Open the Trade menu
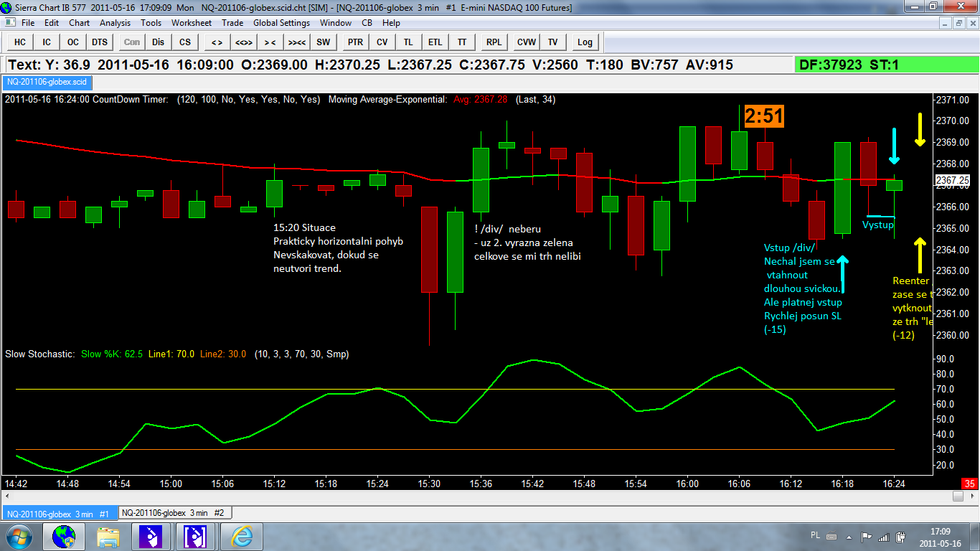The width and height of the screenshot is (980, 551). click(x=232, y=23)
